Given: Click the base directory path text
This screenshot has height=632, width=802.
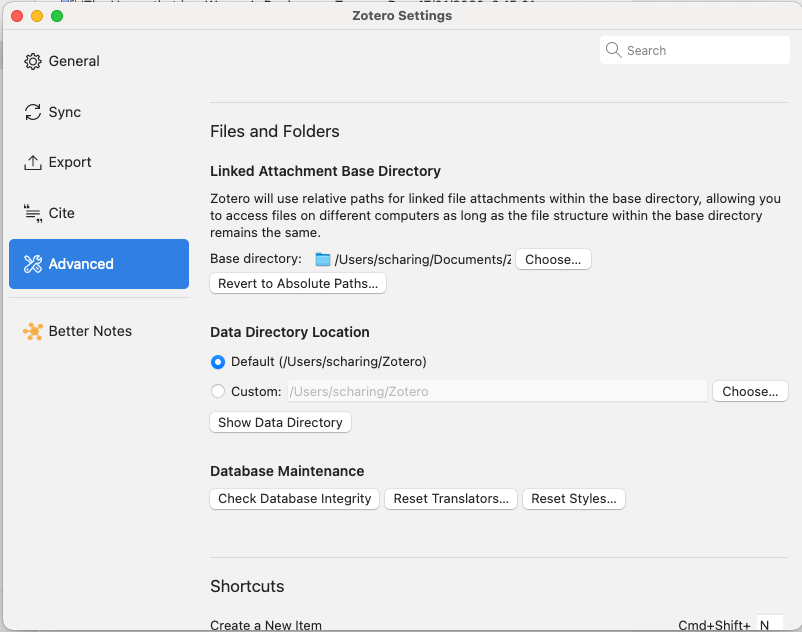Looking at the screenshot, I should pos(423,259).
